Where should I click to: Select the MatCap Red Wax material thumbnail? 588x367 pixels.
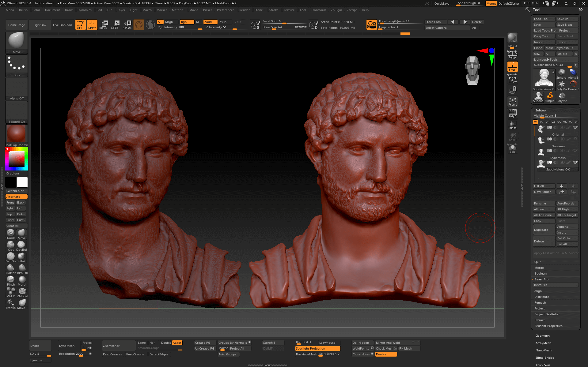[x=17, y=134]
